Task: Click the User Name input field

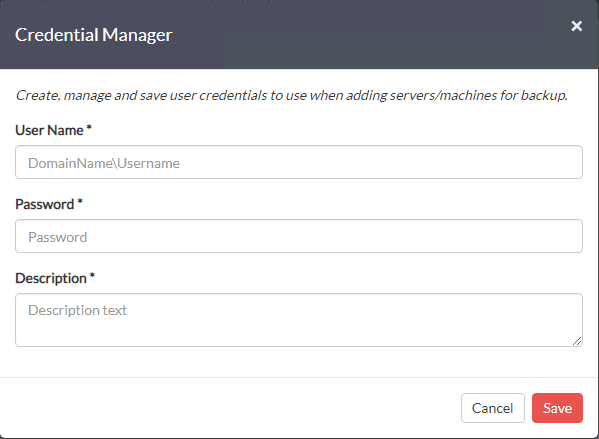Action: click(x=299, y=162)
